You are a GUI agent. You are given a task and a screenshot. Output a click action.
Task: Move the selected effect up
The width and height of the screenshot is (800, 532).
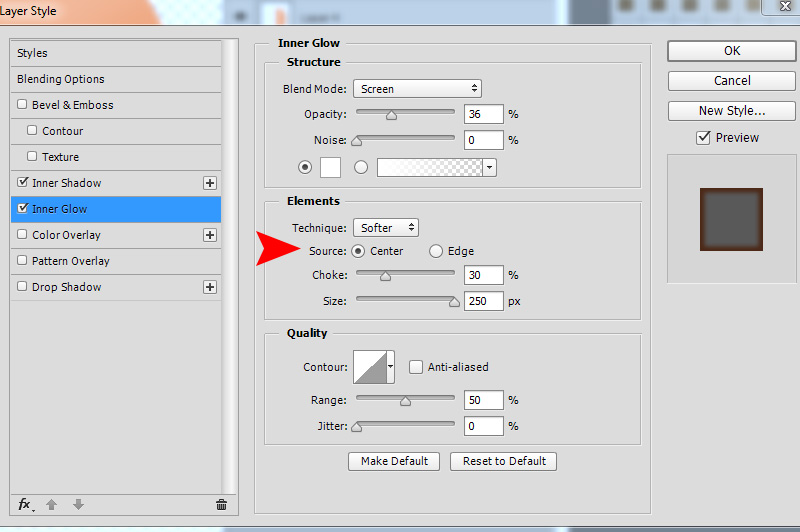[x=52, y=504]
